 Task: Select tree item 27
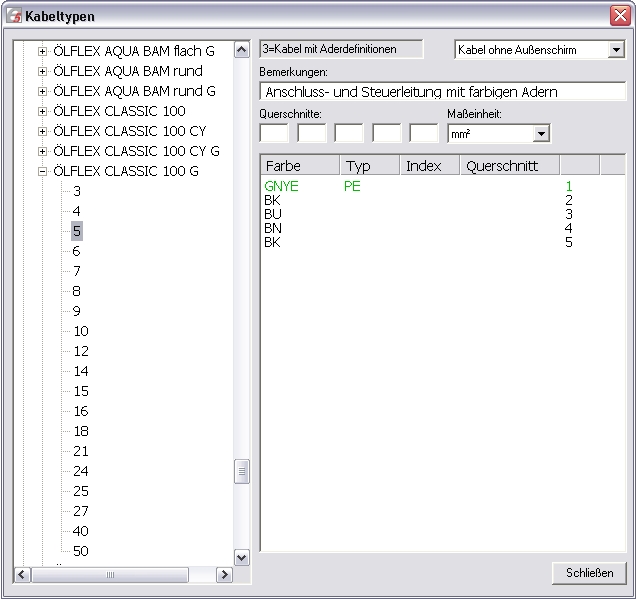tap(81, 511)
